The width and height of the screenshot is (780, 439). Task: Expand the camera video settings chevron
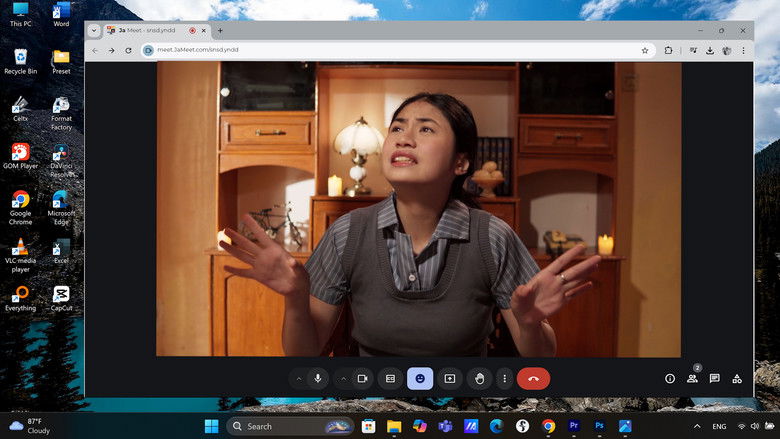[x=343, y=379]
